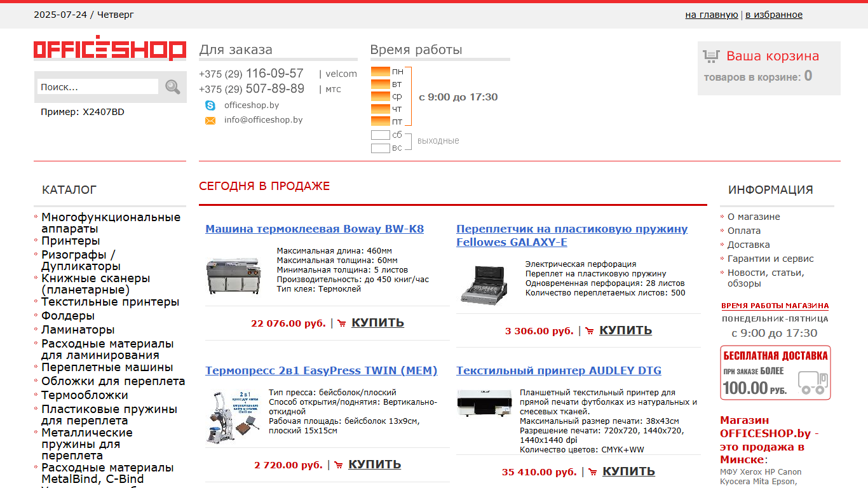Click the envelope email icon

point(210,120)
